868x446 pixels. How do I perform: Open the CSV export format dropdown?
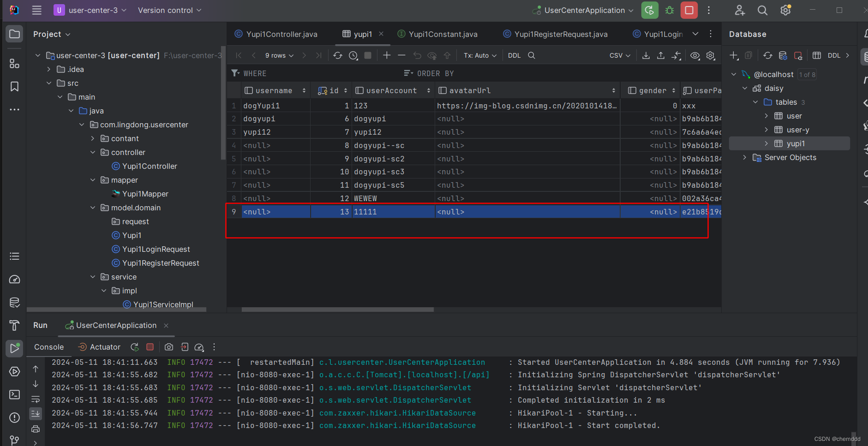pos(620,55)
